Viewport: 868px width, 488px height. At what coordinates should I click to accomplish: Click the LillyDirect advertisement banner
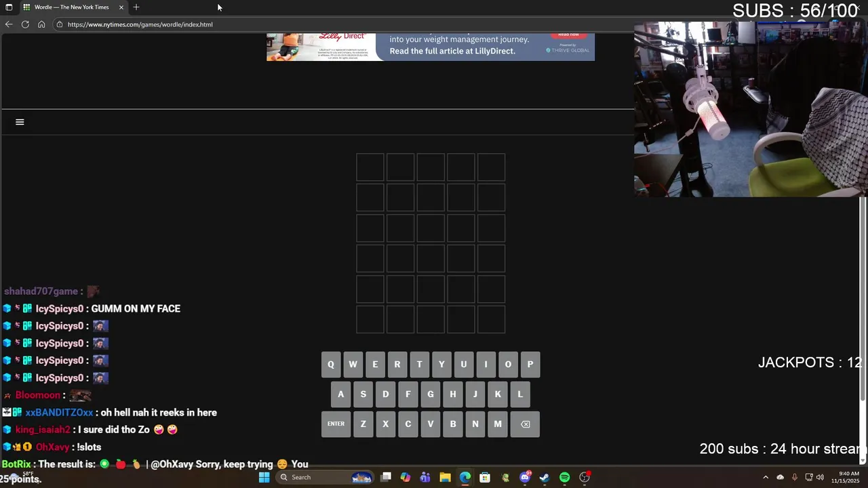431,47
